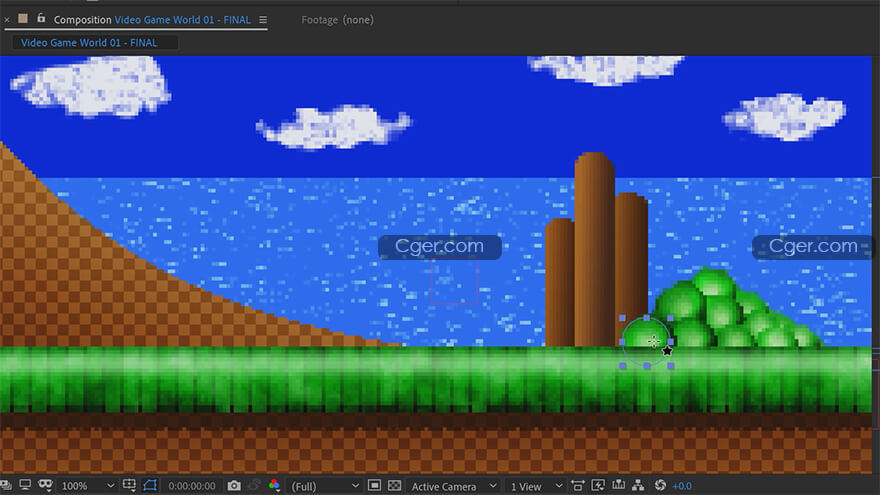The height and width of the screenshot is (495, 880).
Task: Click the +0.0 exposure value
Action: click(682, 486)
